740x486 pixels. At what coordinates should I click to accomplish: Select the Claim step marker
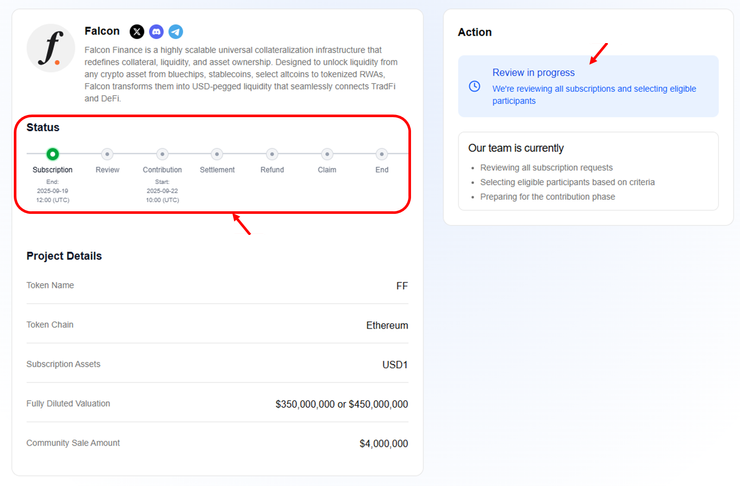point(327,154)
